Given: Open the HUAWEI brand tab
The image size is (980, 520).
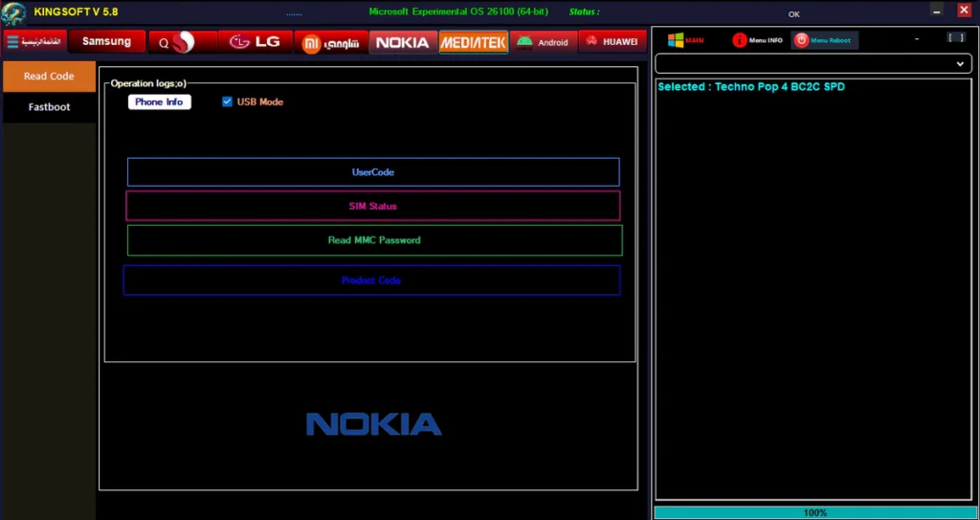Looking at the screenshot, I should tap(612, 42).
